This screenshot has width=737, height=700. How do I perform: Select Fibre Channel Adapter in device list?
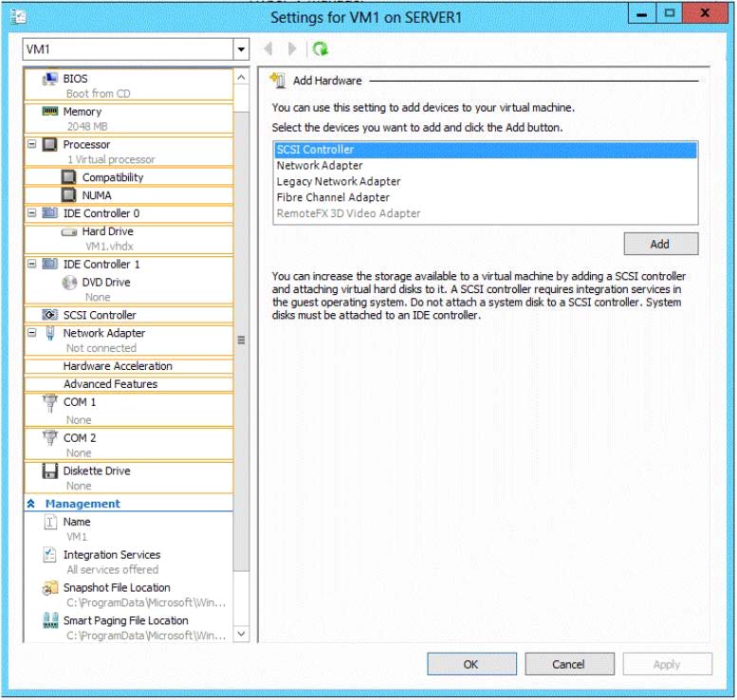point(485,197)
